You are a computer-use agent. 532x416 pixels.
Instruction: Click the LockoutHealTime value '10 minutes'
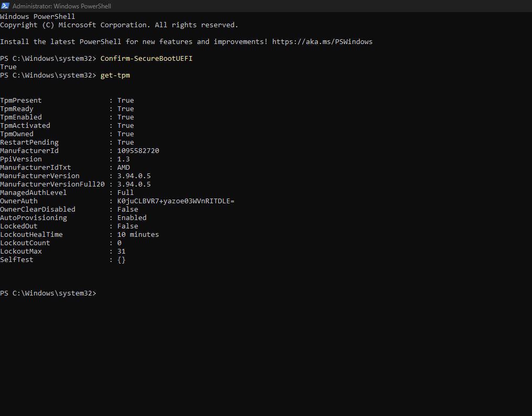(x=138, y=235)
